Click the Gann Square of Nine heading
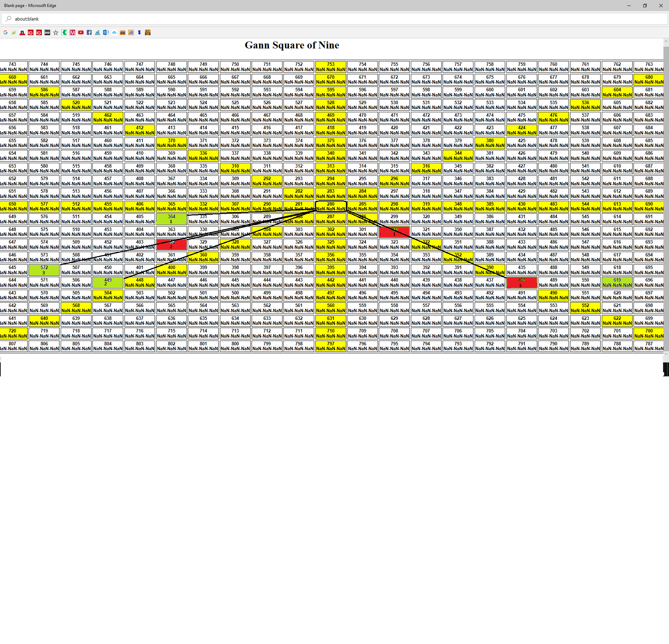Image resolution: width=669 pixels, height=644 pixels. point(292,45)
